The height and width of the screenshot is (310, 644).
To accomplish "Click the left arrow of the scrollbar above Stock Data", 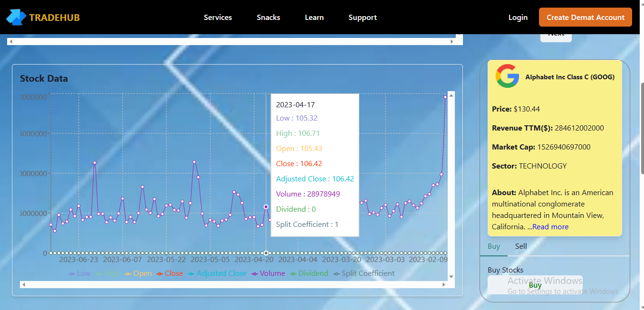I will click(x=11, y=41).
